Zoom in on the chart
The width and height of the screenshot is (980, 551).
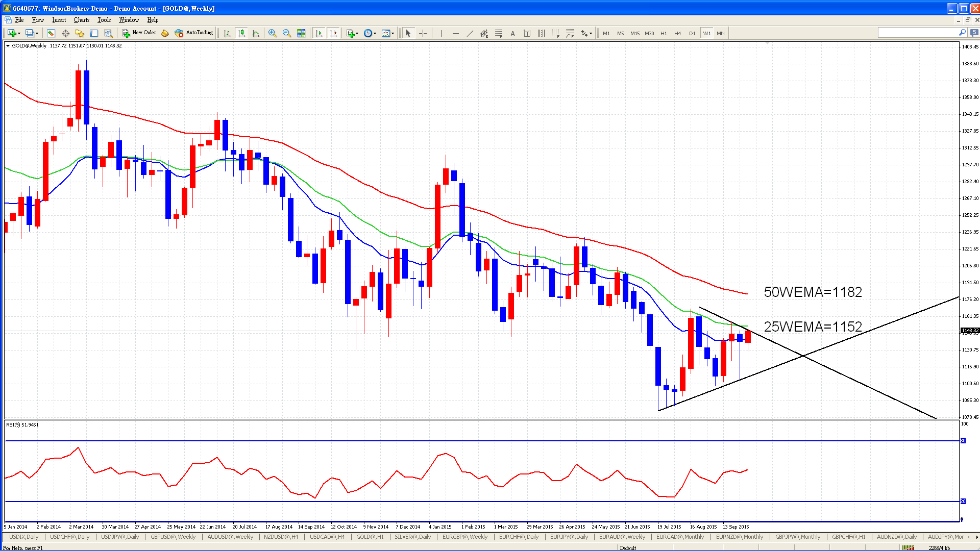coord(273,33)
